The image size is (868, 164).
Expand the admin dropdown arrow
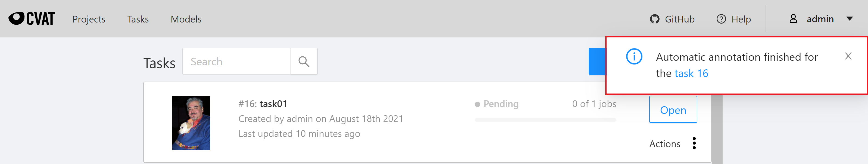(x=850, y=19)
